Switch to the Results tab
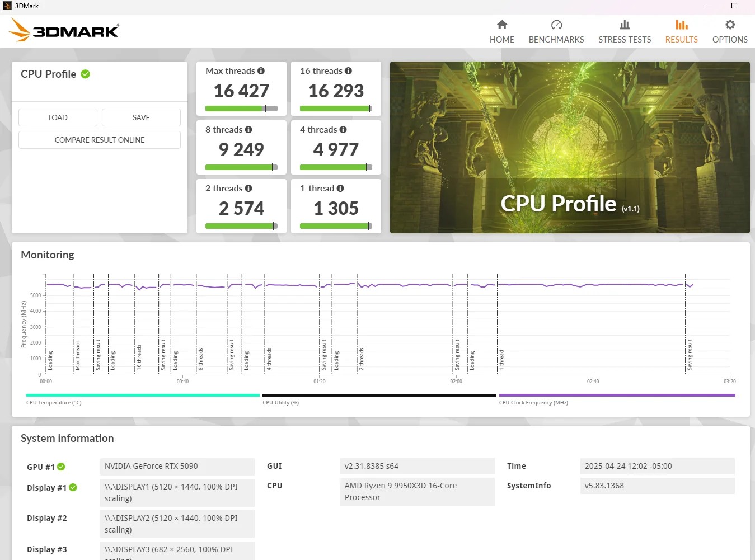The height and width of the screenshot is (560, 755). click(x=681, y=31)
